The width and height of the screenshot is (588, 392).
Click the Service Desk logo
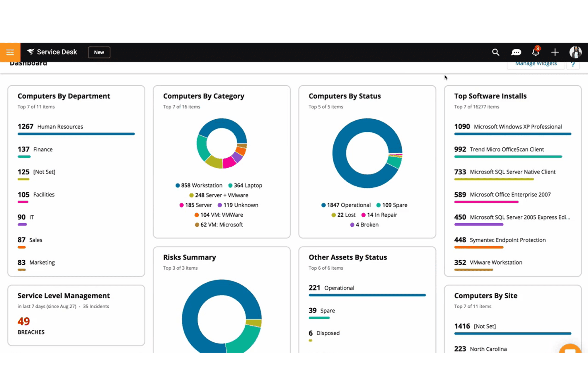point(52,52)
